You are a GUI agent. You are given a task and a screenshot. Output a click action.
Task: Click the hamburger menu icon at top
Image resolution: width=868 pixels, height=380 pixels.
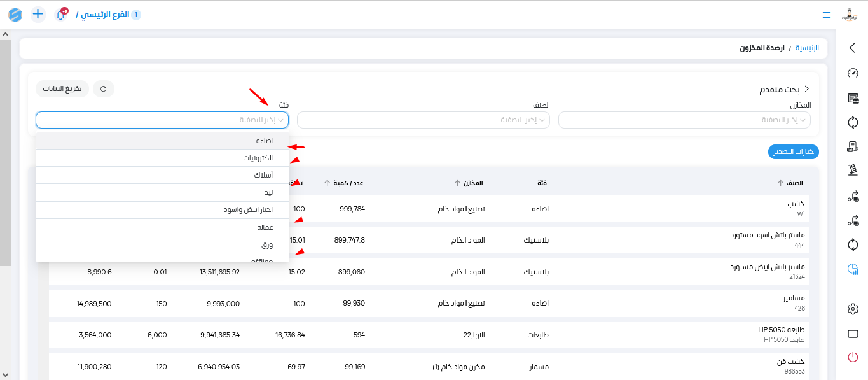(x=826, y=15)
